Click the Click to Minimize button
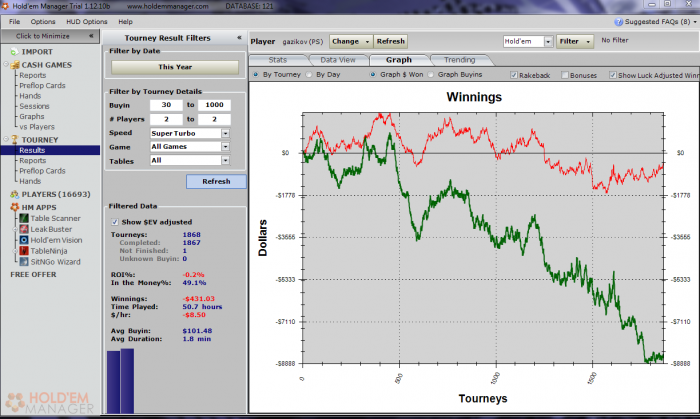 tap(50, 36)
